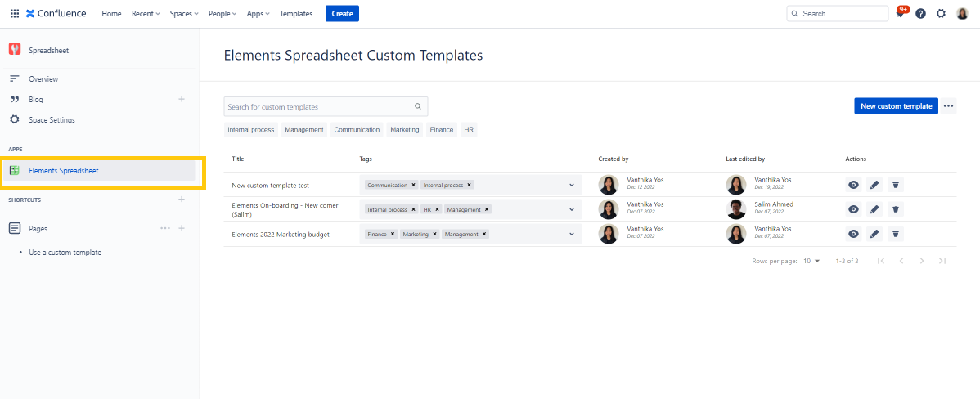Open the settings gear in top bar
980x399 pixels.
pos(941,14)
